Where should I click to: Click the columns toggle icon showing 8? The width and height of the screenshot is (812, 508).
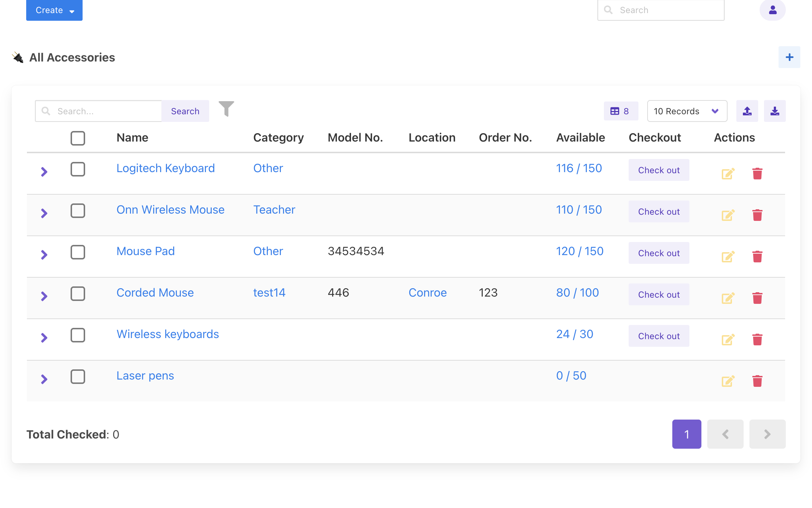pyautogui.click(x=621, y=111)
